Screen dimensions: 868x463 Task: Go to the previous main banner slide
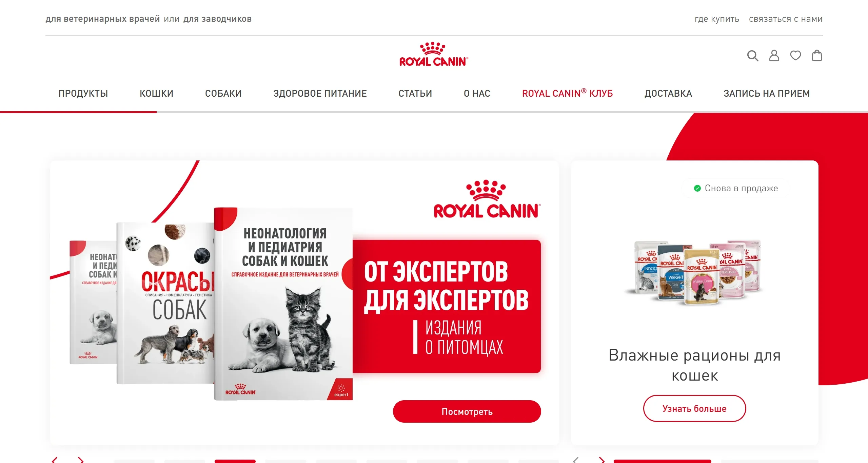[55, 460]
